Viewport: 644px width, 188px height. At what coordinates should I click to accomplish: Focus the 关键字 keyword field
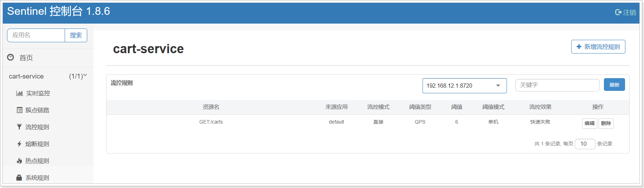[557, 85]
